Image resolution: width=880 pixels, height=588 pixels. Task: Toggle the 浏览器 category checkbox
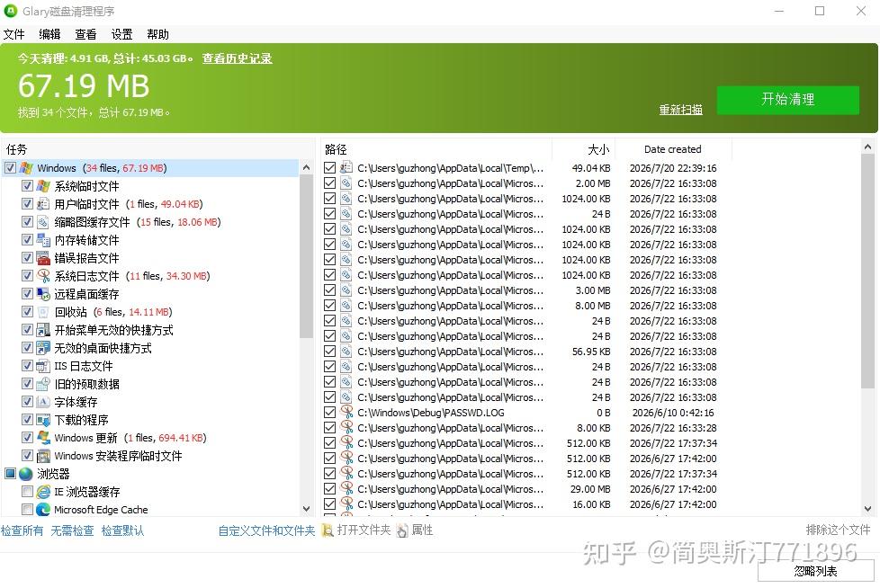pos(10,474)
